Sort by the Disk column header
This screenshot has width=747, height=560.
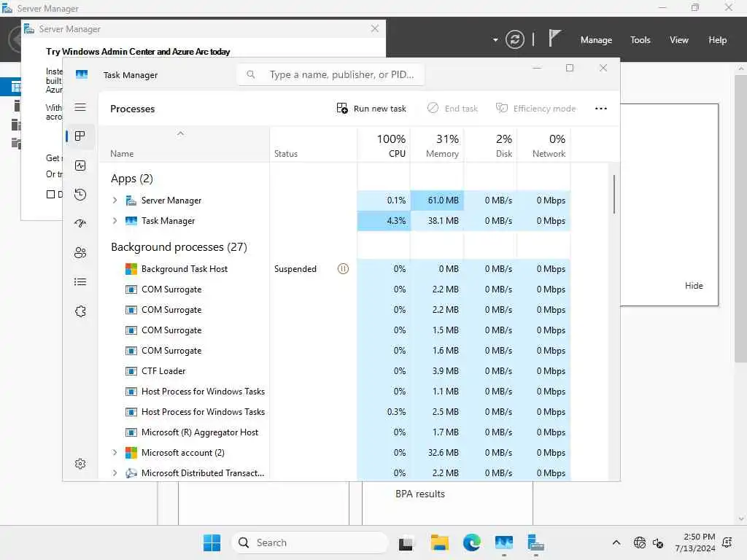point(490,145)
